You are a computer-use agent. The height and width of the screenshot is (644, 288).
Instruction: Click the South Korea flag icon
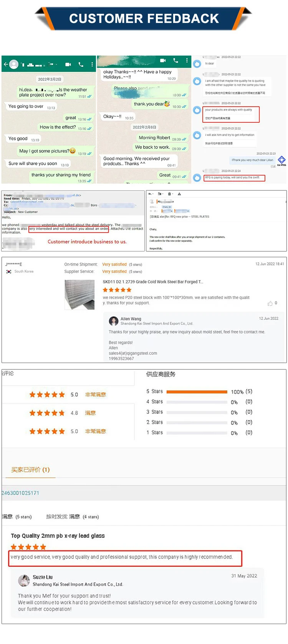(8, 271)
